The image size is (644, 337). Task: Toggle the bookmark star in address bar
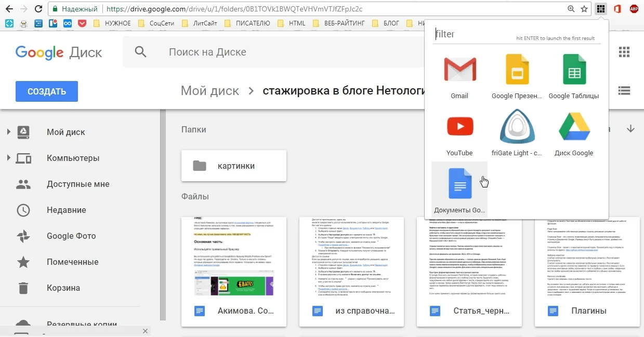[x=583, y=9]
